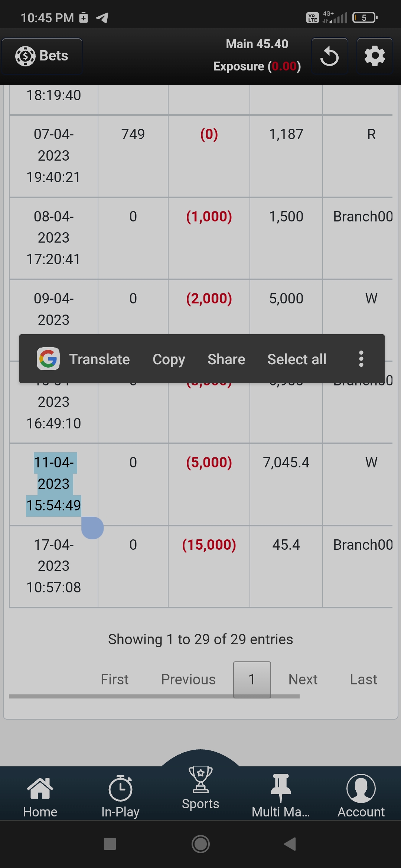The width and height of the screenshot is (401, 868).
Task: Select page number 1
Action: click(x=252, y=680)
